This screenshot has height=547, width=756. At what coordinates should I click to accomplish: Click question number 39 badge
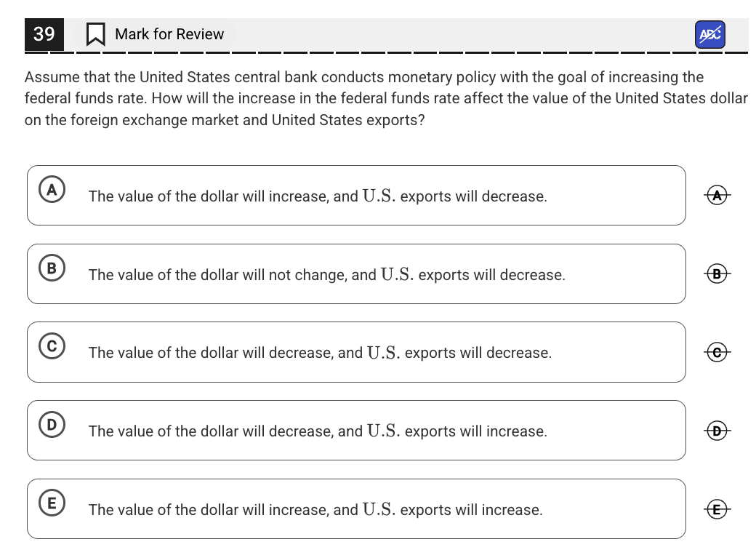[x=44, y=34]
